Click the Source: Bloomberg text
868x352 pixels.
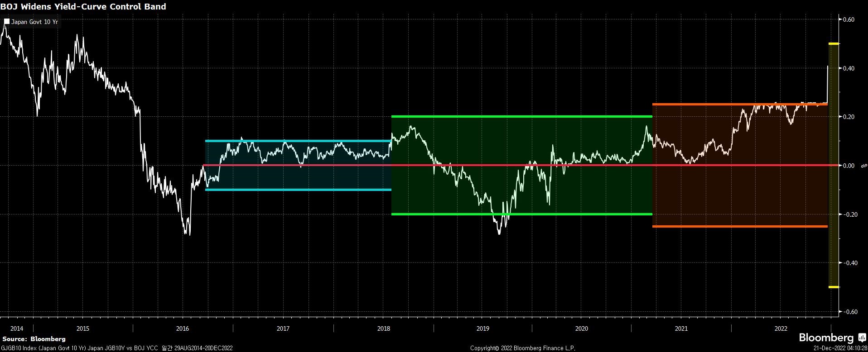point(34,339)
